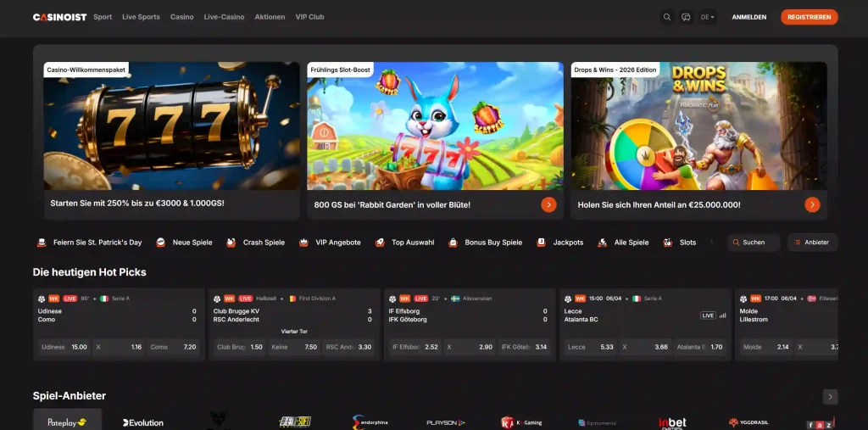Screen dimensions: 868x430
Task: Click the Serie A league label on Udinese card
Action: 120,299
